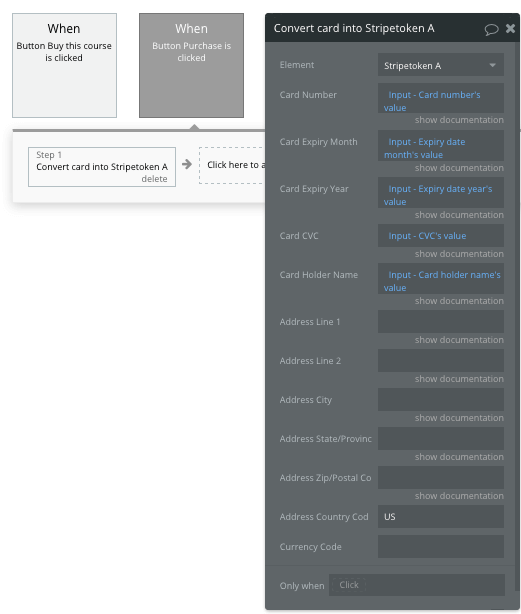The height and width of the screenshot is (614, 521).
Task: Select the Button Purchase is clicked event
Action: pyautogui.click(x=191, y=65)
